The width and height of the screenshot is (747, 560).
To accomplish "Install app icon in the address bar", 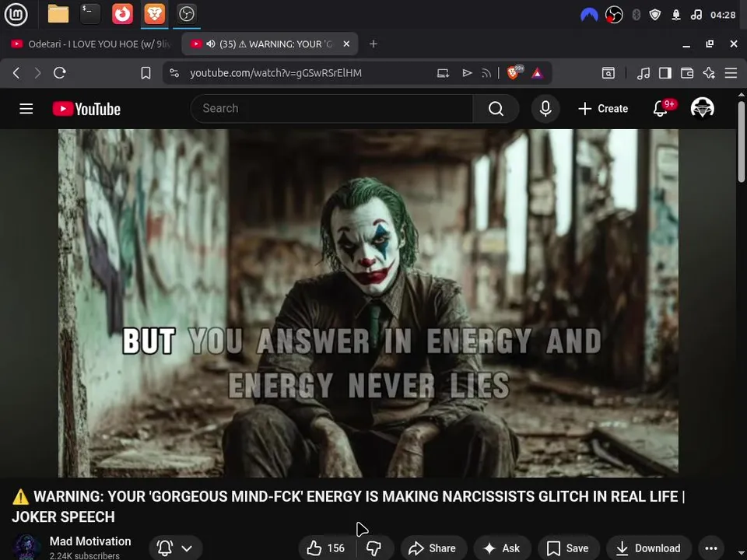I will (x=443, y=73).
